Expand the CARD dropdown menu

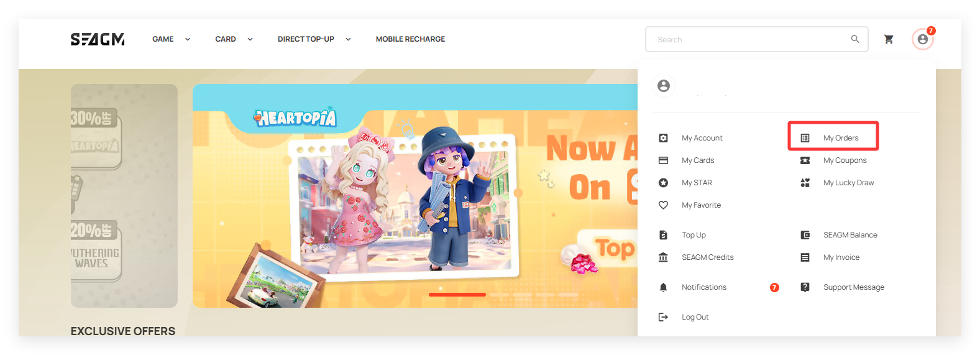point(234,39)
